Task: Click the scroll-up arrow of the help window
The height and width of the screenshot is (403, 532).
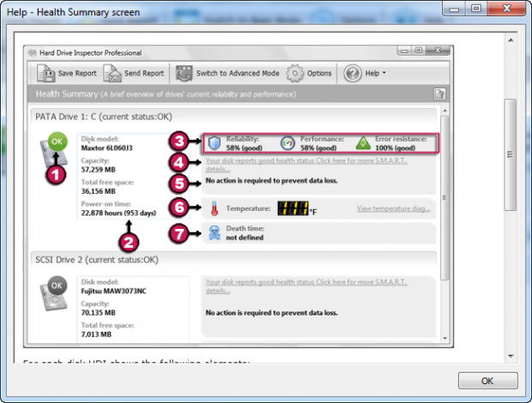Action: [x=511, y=40]
